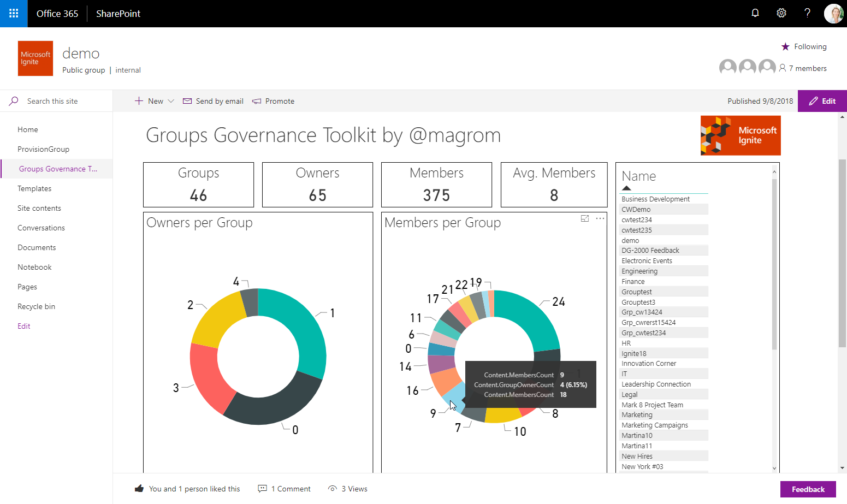
Task: Open the user profile picture
Action: pyautogui.click(x=833, y=14)
